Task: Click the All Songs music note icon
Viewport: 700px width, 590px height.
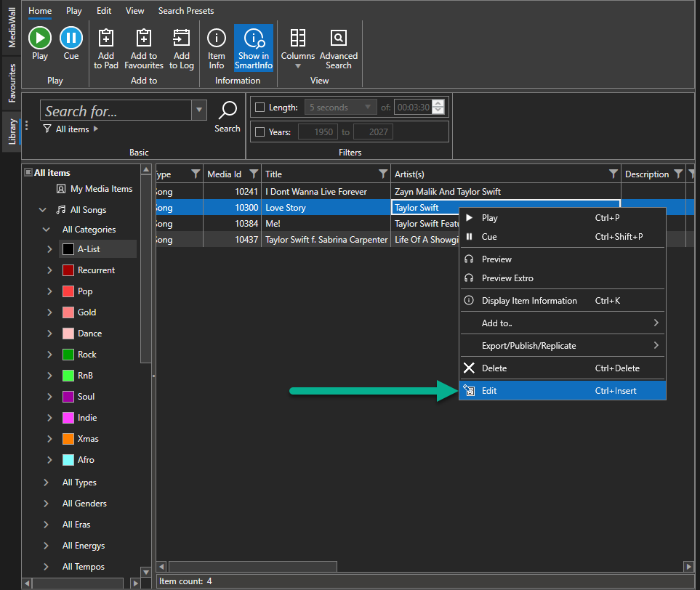Action: tap(61, 210)
